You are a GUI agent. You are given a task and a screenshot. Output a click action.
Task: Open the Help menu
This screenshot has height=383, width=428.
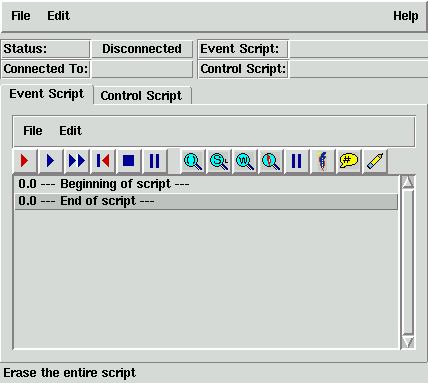tap(405, 16)
